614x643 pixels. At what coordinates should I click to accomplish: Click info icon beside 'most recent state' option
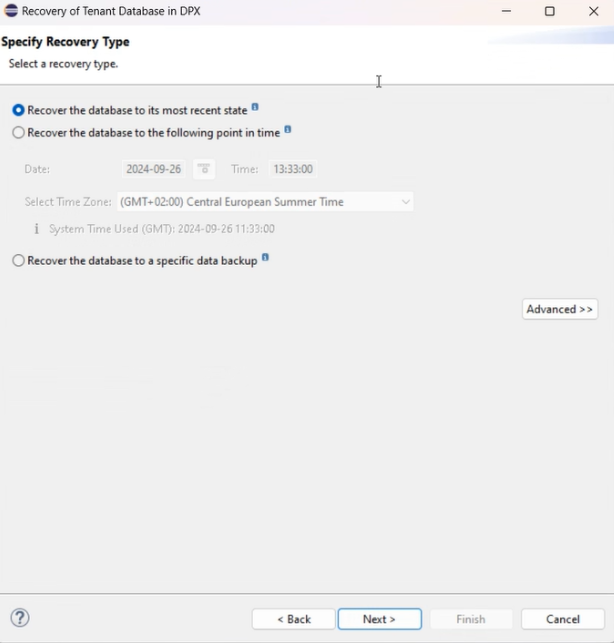(255, 107)
